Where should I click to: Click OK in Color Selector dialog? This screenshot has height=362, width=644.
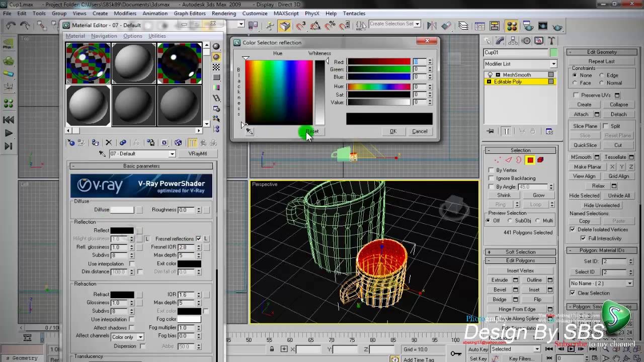point(393,131)
